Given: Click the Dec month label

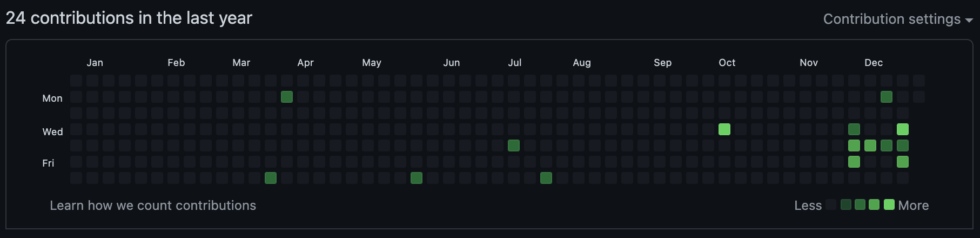Looking at the screenshot, I should (874, 63).
